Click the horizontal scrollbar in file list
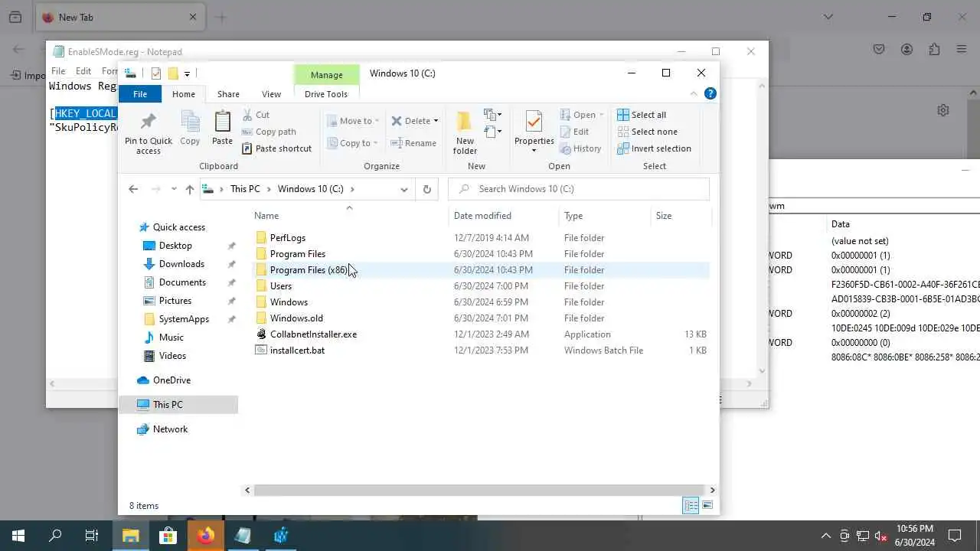Viewport: 980px width, 551px height. pos(479,490)
